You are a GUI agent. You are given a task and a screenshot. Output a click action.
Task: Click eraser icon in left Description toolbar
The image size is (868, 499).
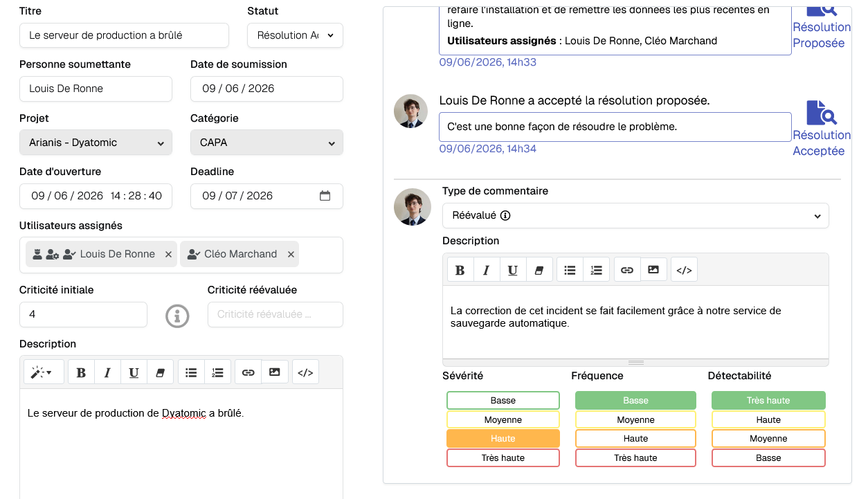click(x=160, y=372)
